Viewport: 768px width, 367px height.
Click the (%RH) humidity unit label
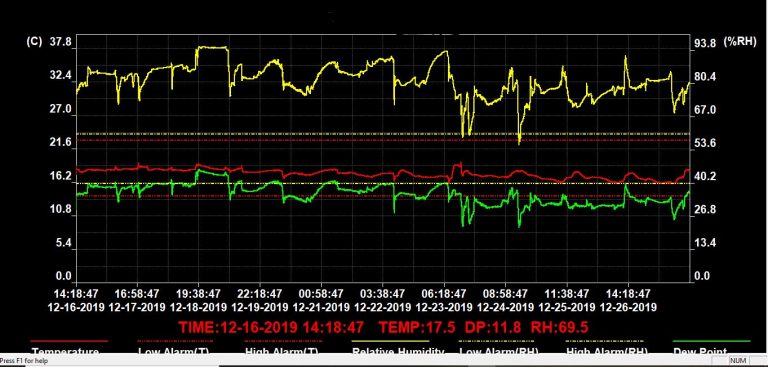pyautogui.click(x=741, y=42)
